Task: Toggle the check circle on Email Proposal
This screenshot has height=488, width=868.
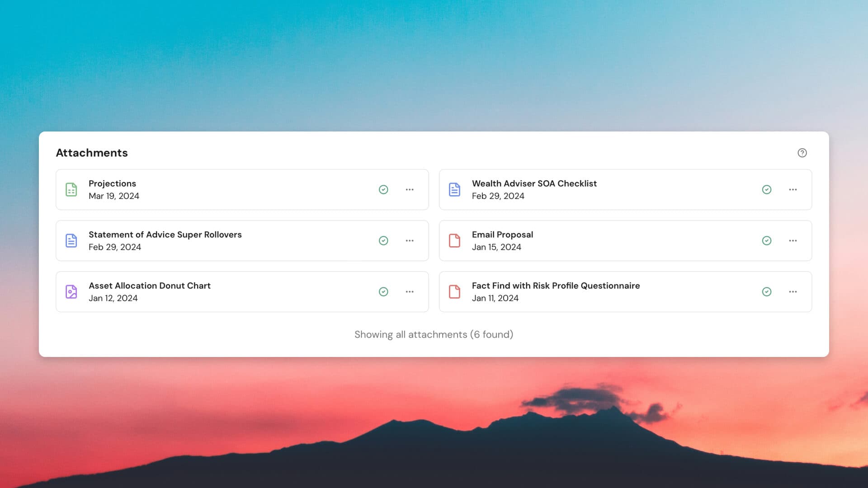Action: (767, 240)
